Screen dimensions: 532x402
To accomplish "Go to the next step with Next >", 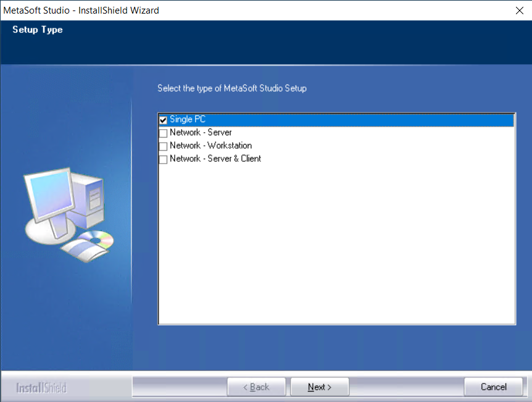I will click(x=320, y=387).
